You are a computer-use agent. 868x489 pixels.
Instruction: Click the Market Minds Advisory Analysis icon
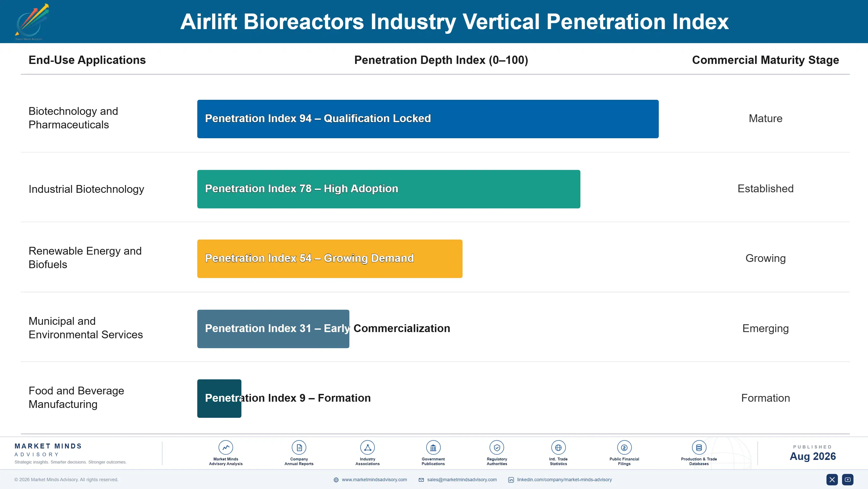[226, 447]
